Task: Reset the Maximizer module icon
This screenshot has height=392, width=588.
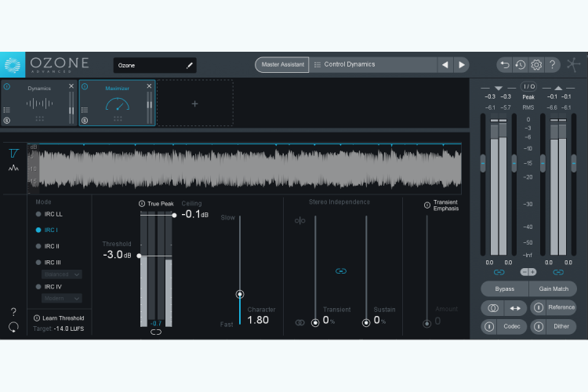Action: click(x=13, y=327)
